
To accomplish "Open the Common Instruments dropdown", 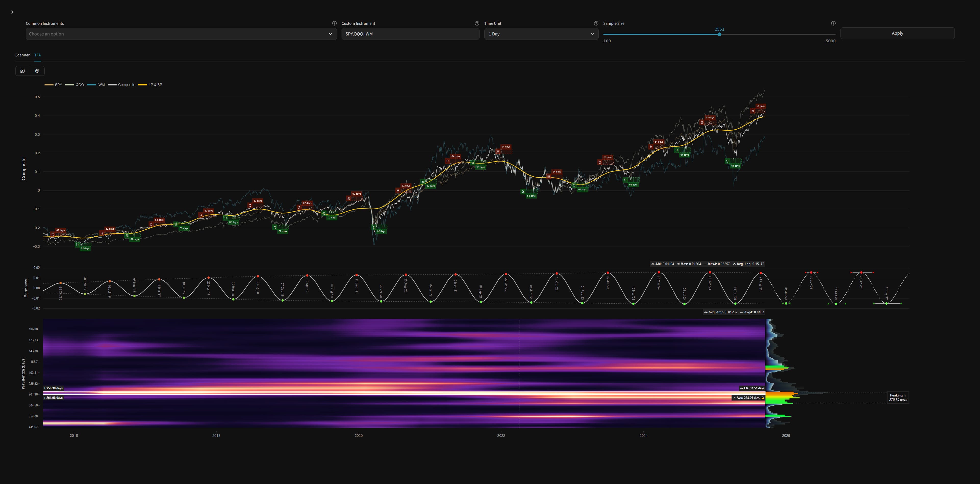I will 181,34.
